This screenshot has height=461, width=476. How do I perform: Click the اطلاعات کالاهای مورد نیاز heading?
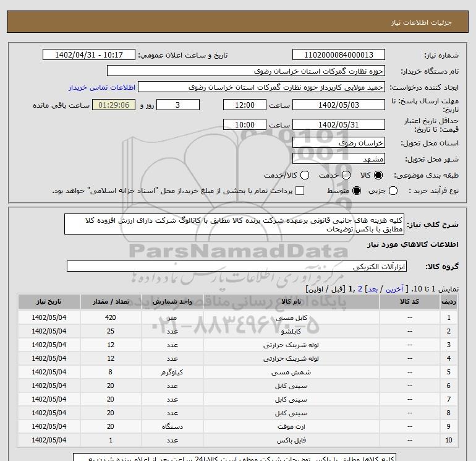pos(413,244)
